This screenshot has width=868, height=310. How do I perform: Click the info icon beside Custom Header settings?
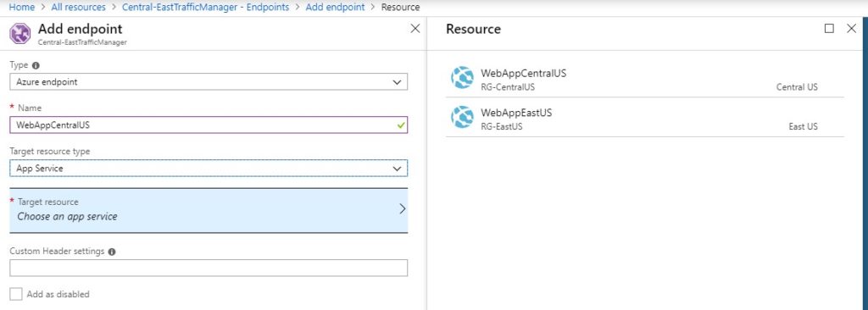(x=112, y=252)
